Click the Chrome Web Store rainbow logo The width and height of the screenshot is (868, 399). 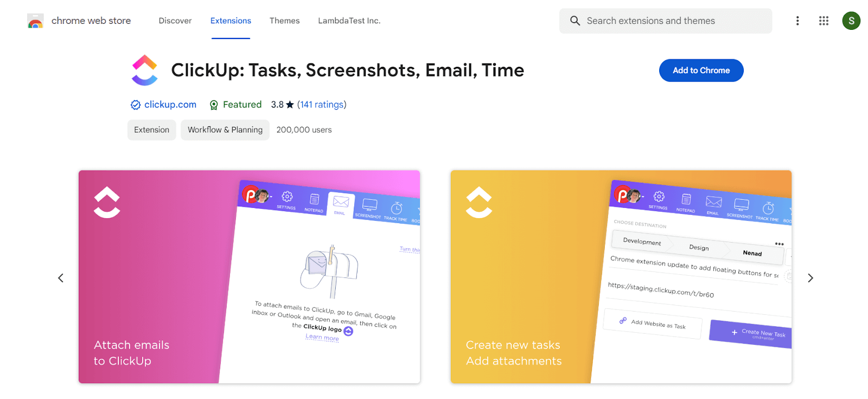tap(35, 21)
